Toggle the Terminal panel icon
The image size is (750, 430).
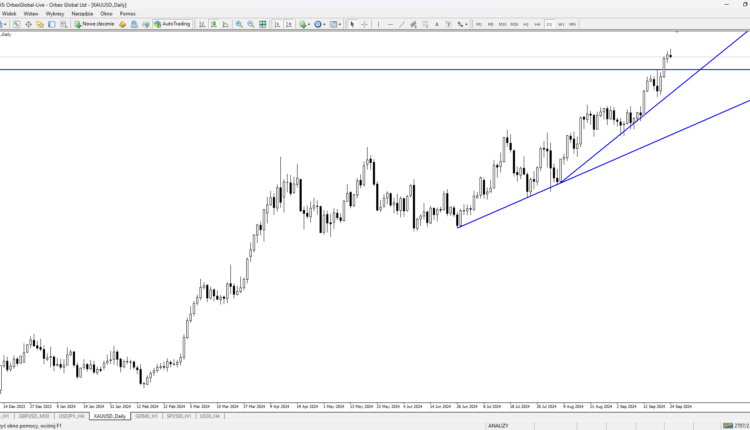coord(52,24)
